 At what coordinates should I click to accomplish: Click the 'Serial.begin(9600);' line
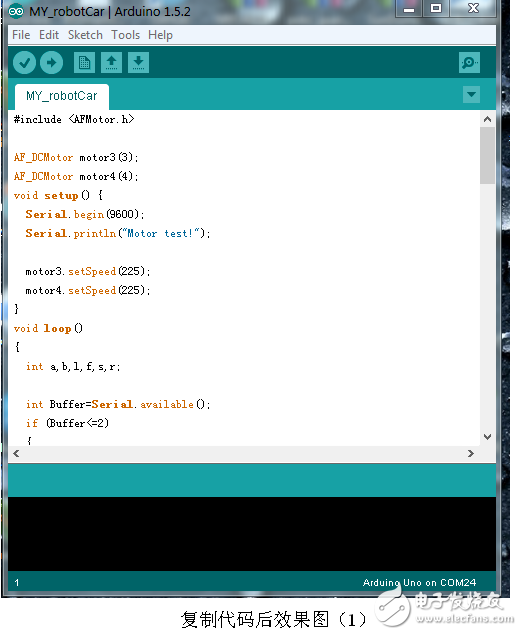tap(85, 214)
